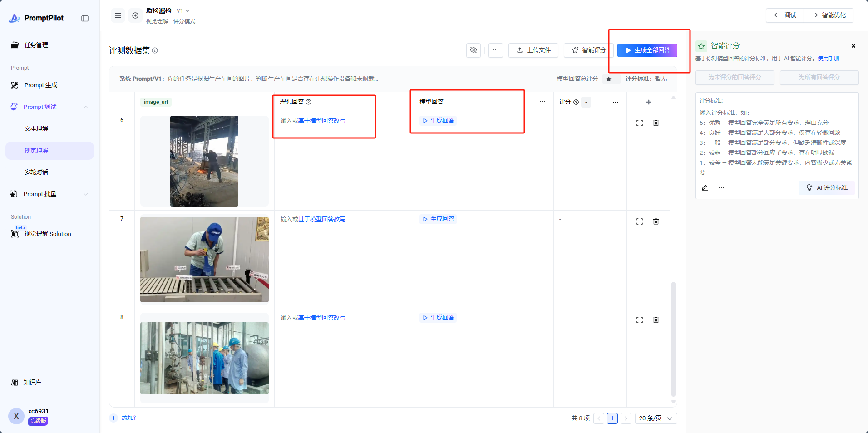Expand row 7 with fullscreen icon

640,221
